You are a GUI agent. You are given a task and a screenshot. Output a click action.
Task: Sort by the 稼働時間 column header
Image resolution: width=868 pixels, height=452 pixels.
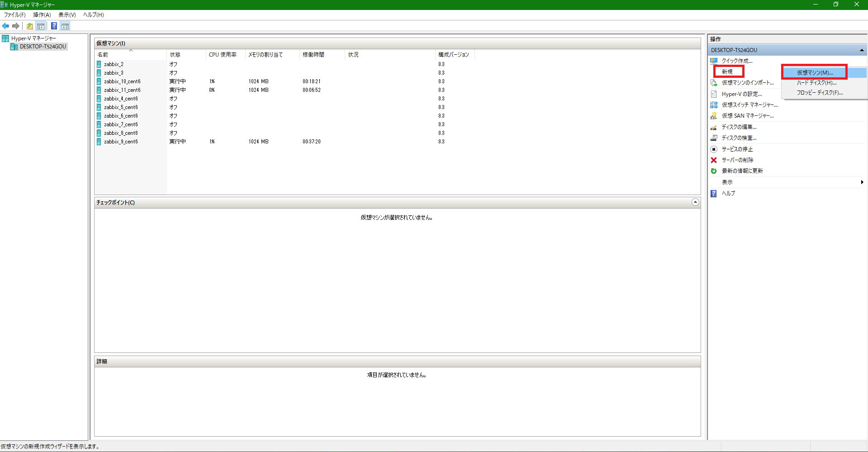click(322, 55)
